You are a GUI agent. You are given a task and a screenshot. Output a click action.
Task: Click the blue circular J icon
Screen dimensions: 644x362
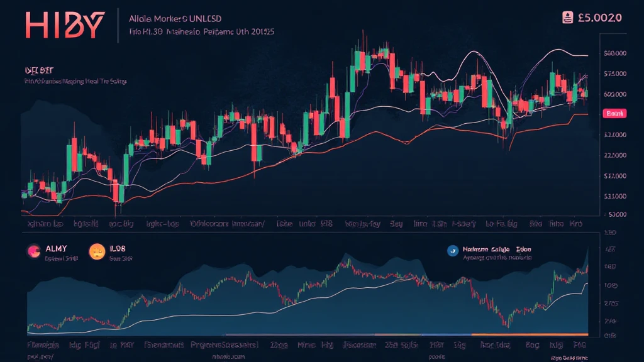[x=452, y=250]
